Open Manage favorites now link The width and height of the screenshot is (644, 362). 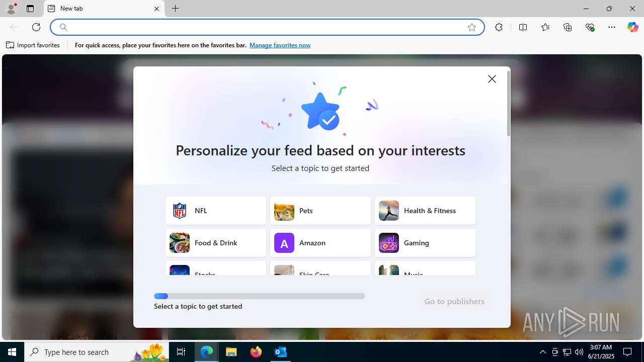(280, 45)
